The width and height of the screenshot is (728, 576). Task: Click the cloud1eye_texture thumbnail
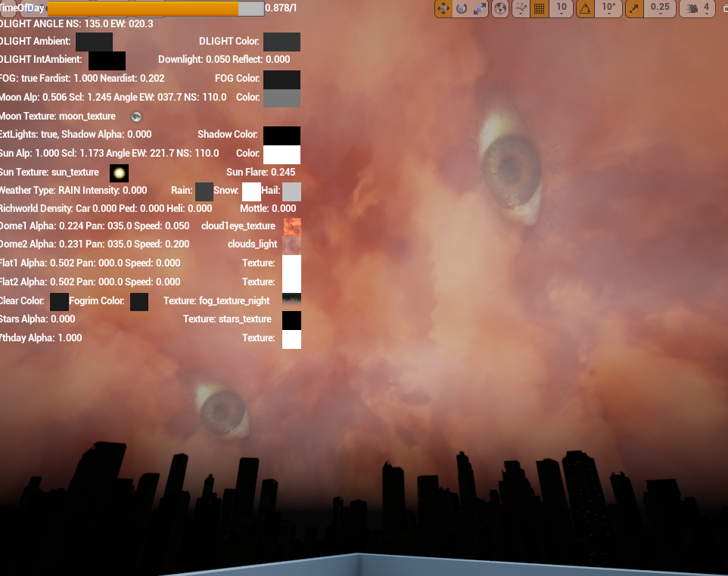[291, 226]
